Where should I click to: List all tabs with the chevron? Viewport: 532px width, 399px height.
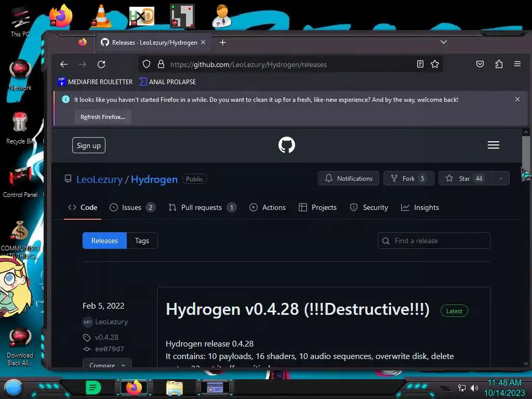pyautogui.click(x=444, y=42)
